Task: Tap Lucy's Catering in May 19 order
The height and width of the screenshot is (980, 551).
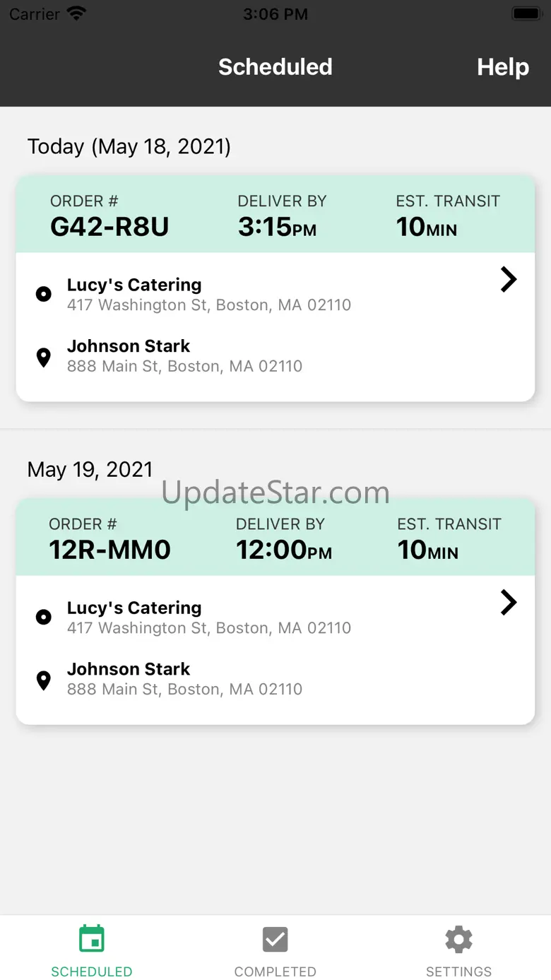Action: pyautogui.click(x=134, y=608)
